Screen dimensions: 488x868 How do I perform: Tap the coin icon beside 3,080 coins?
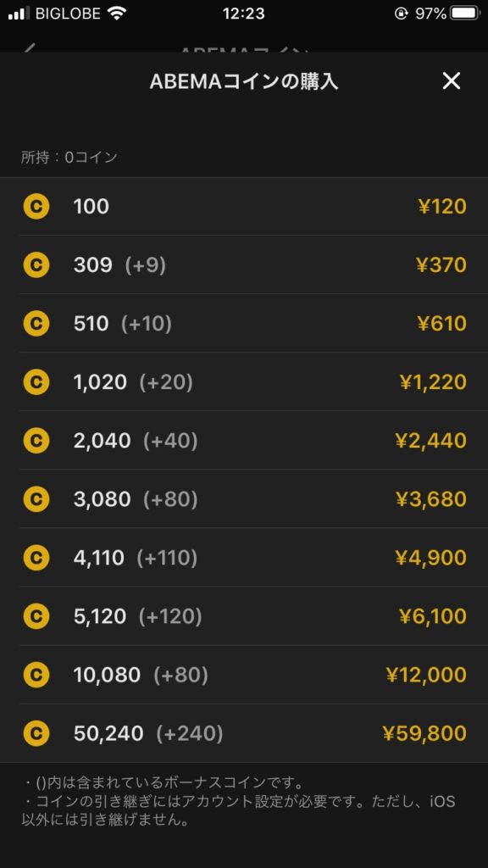click(x=36, y=499)
